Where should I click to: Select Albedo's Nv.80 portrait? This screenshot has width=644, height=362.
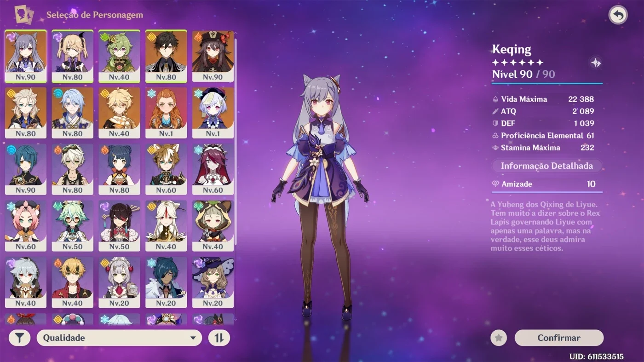tap(26, 113)
